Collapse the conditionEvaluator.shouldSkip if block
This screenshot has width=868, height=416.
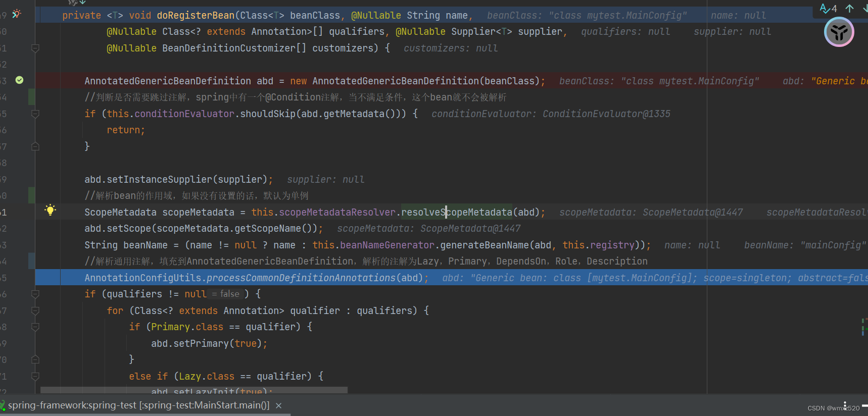tap(35, 114)
